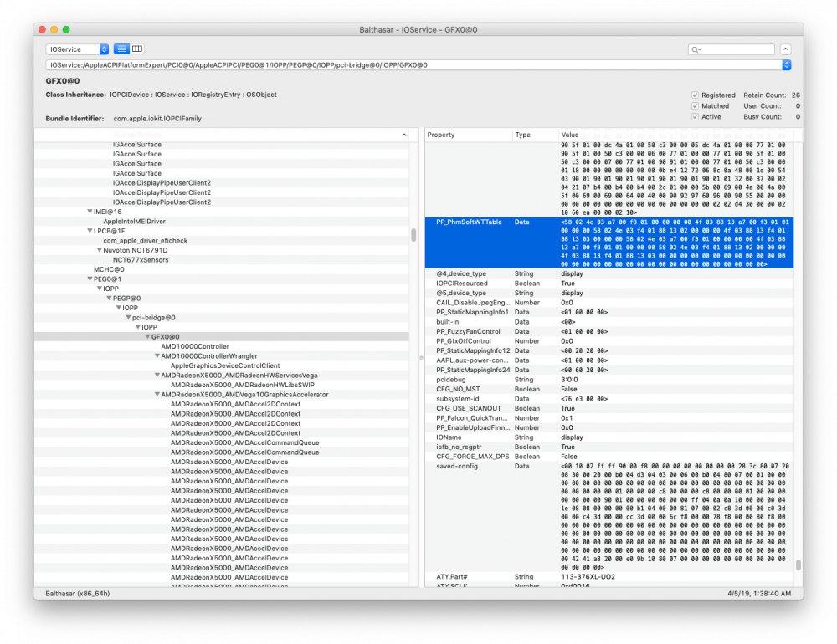Collapse the PEG0@1 tree node
The image size is (837, 644).
[90, 279]
